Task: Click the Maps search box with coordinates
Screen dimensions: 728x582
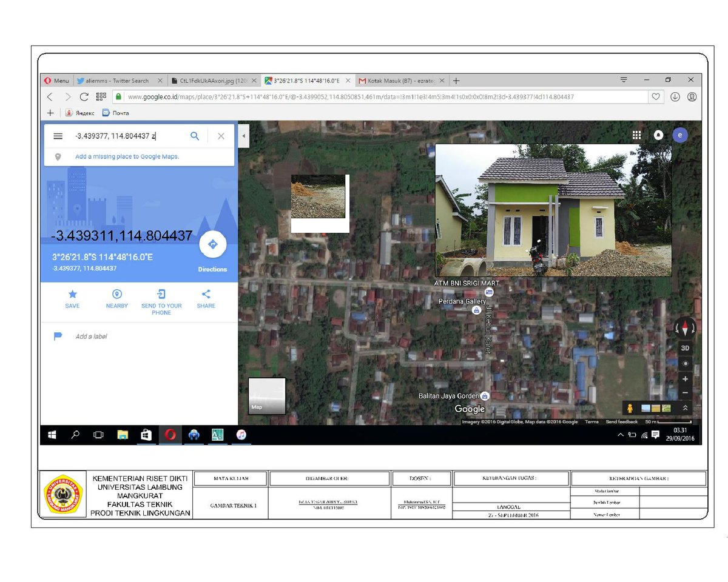Action: click(127, 136)
